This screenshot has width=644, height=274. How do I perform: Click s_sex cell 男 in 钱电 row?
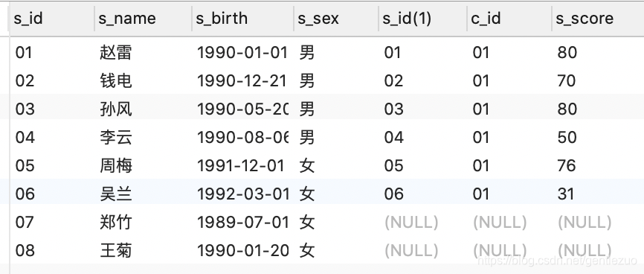coord(307,80)
